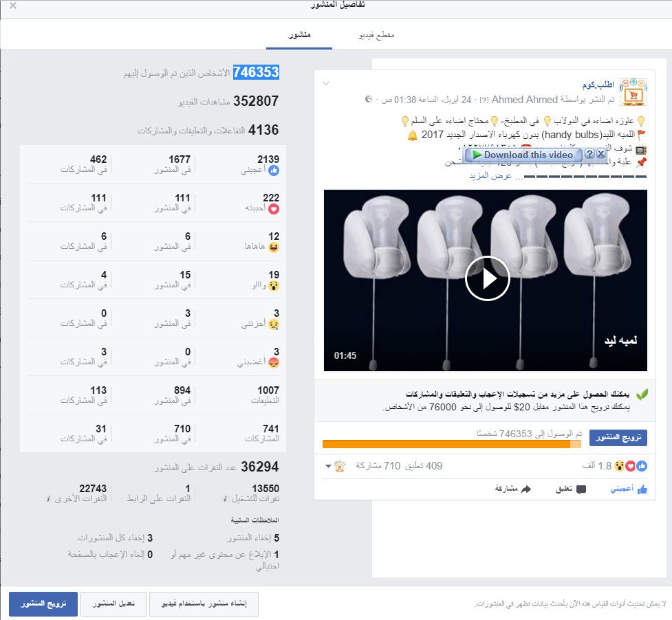Click the video thumbnail of bulbs

485,280
